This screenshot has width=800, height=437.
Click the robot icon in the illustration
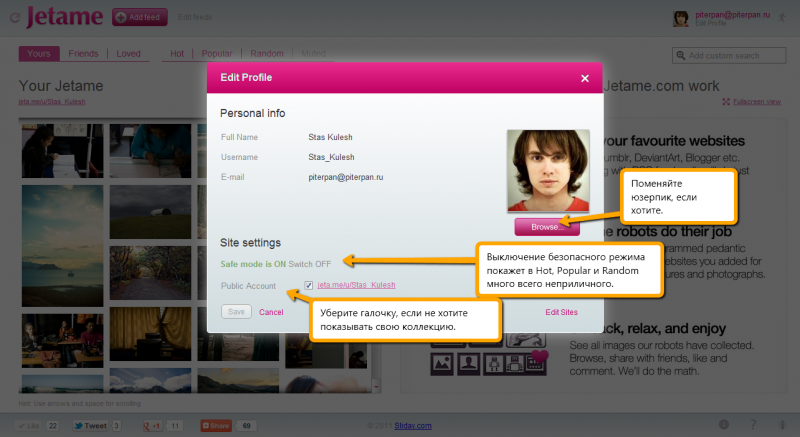pyautogui.click(x=493, y=364)
